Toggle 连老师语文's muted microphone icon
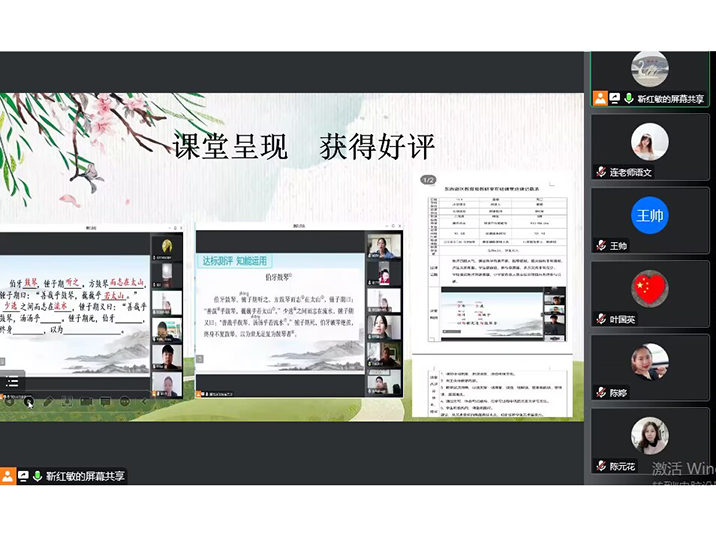Viewport: 716px width, 537px height. coord(601,172)
